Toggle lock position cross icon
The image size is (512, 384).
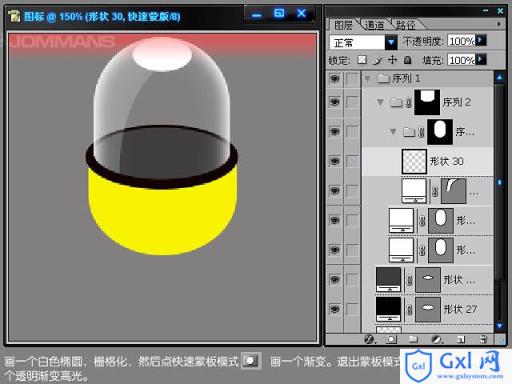coord(393,60)
